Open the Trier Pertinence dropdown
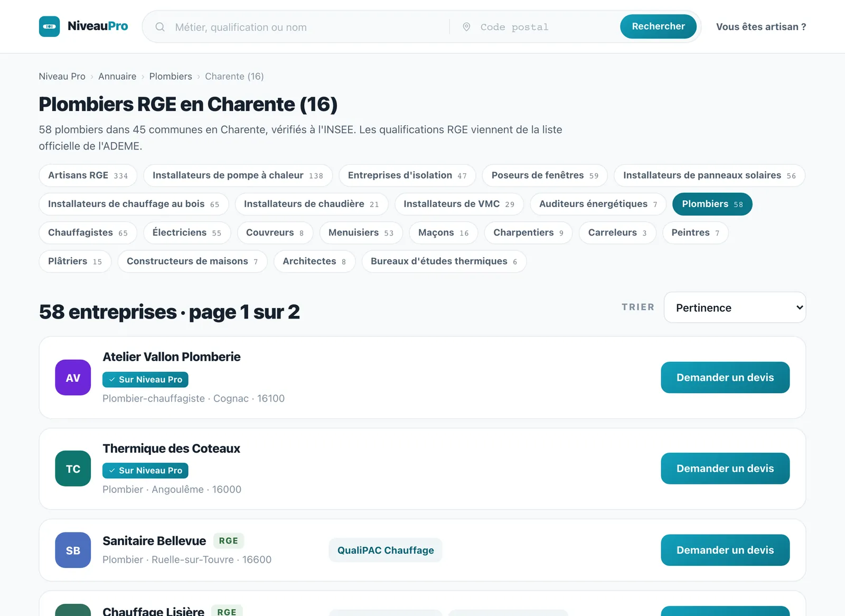This screenshot has height=616, width=845. click(735, 307)
